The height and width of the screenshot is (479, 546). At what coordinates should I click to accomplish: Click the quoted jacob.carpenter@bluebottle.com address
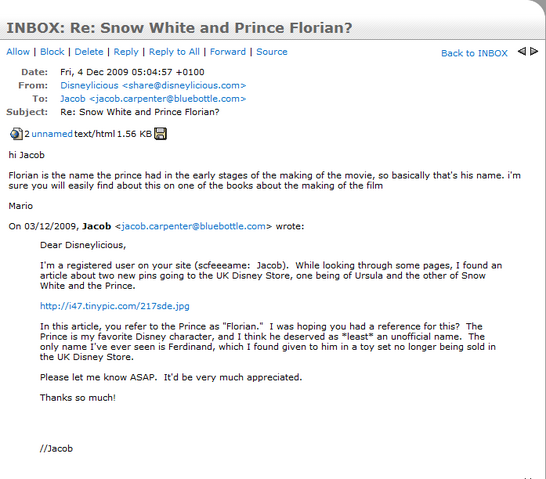click(194, 226)
